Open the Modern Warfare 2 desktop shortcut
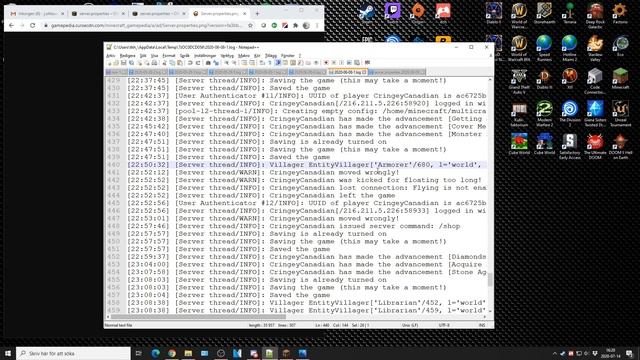Viewport: 640px width, 360px height. point(544,113)
